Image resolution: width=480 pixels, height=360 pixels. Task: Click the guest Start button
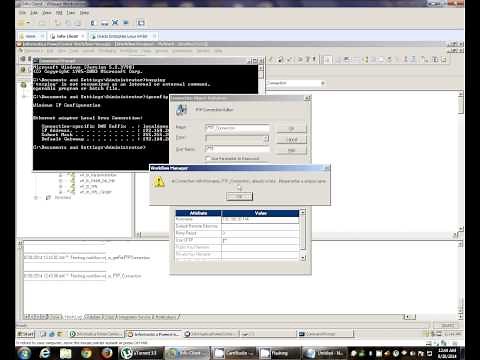click(26, 334)
